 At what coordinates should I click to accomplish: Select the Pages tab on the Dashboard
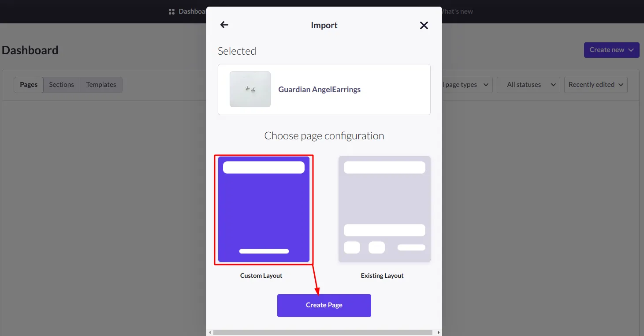point(28,84)
